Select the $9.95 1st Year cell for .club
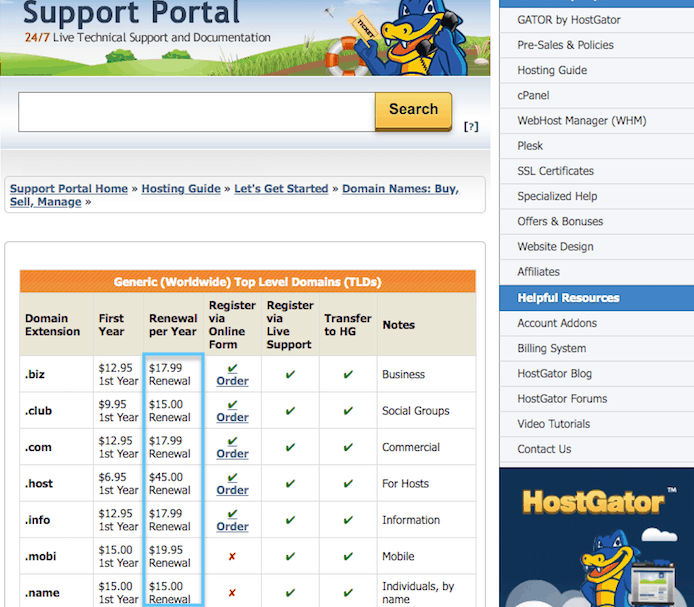694x607 pixels. click(x=118, y=411)
